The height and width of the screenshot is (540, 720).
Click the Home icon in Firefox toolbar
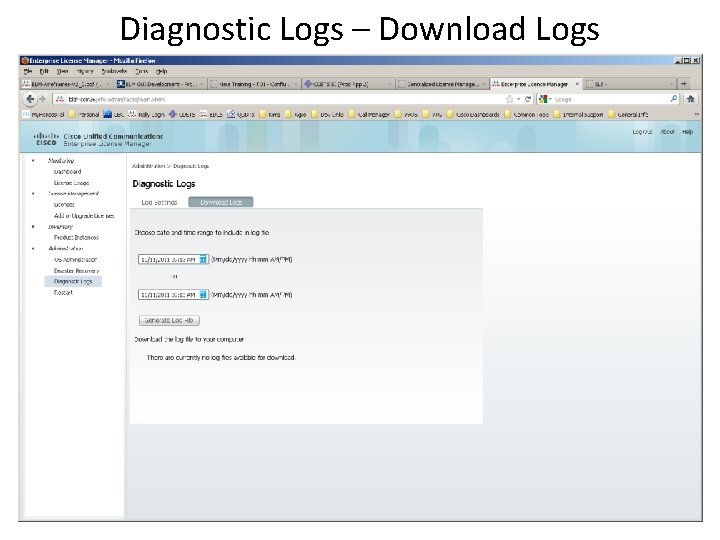pyautogui.click(x=690, y=99)
